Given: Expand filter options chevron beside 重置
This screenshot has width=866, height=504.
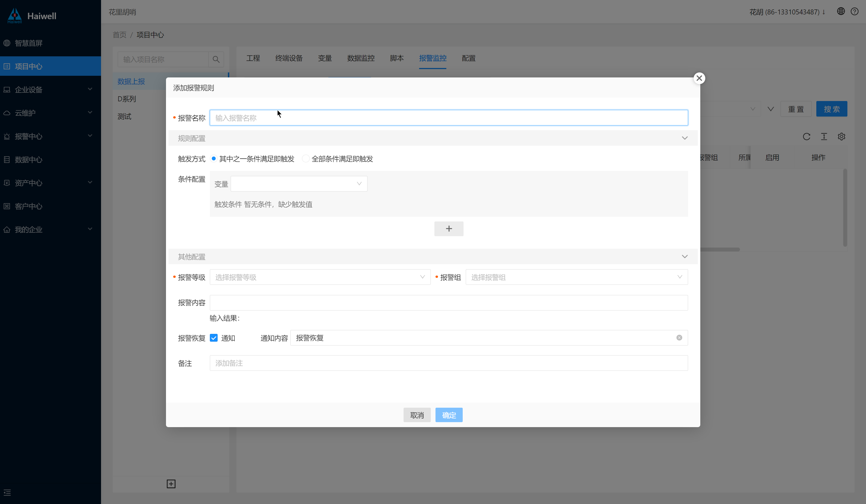Looking at the screenshot, I should [x=771, y=109].
